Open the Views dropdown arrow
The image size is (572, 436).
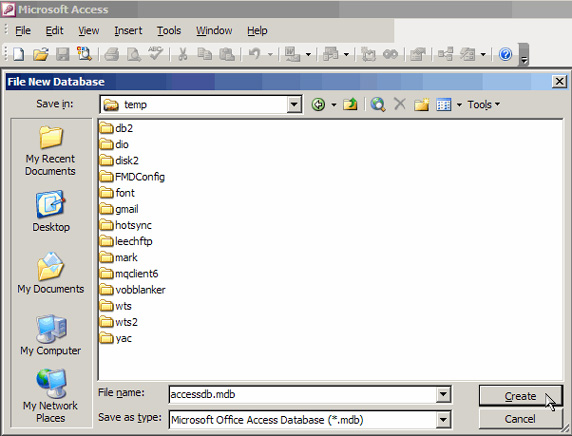click(459, 105)
